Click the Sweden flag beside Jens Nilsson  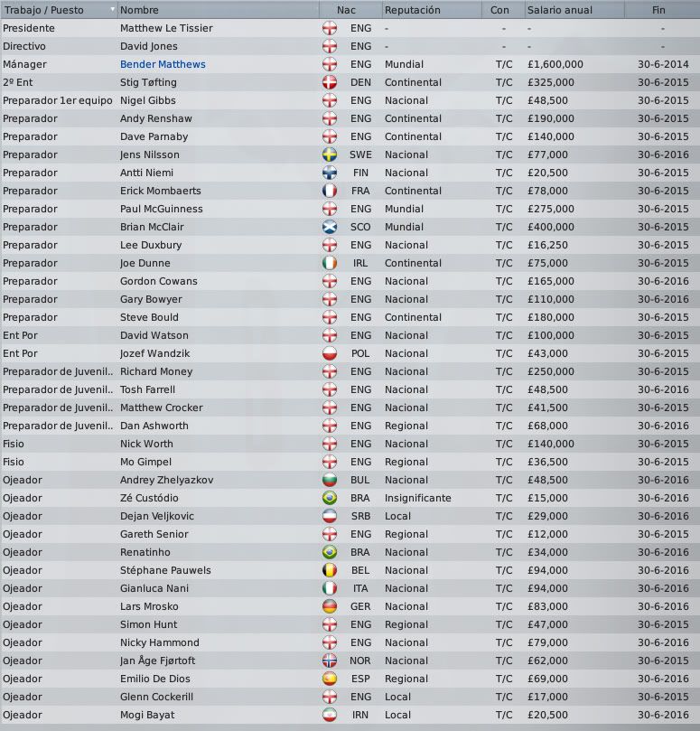330,155
